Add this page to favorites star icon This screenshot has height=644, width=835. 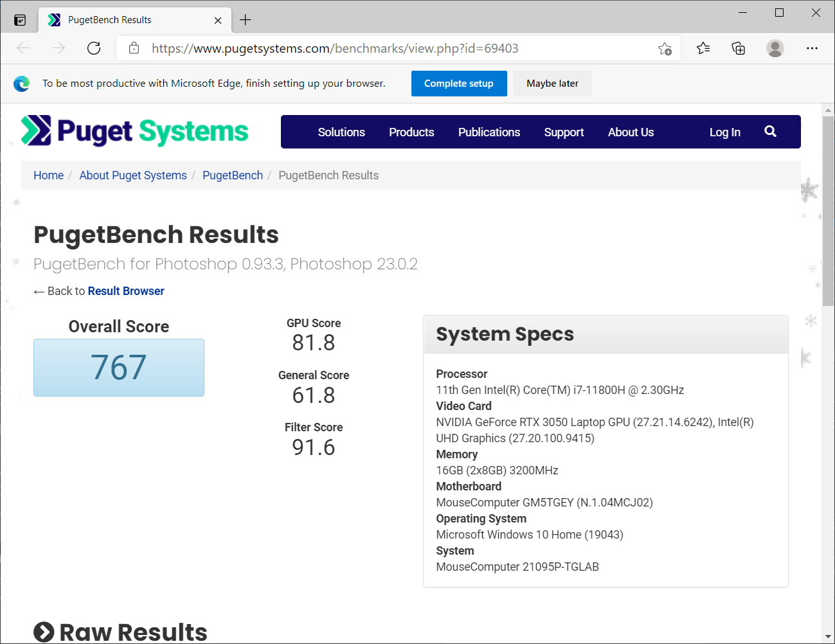point(665,49)
